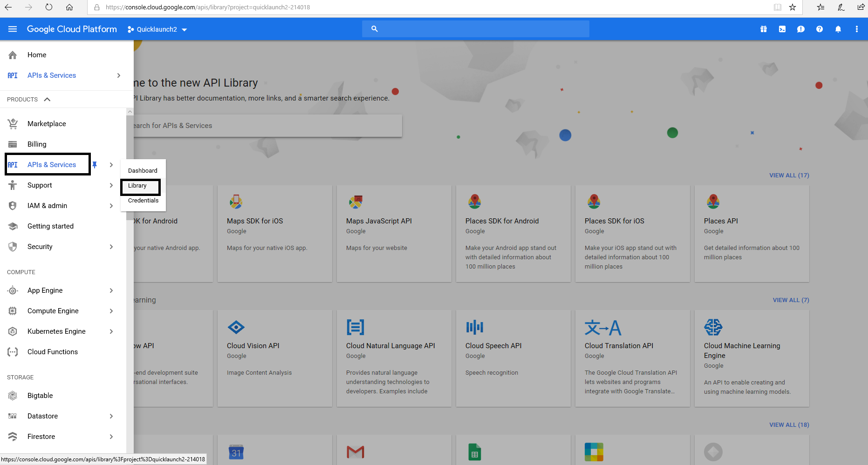Expand the Compute Engine submenu arrow

point(111,311)
